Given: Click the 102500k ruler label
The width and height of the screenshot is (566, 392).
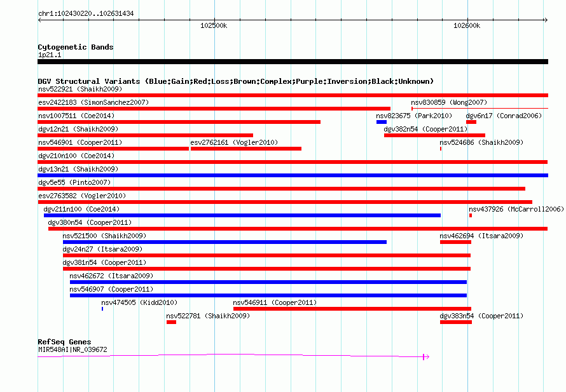Looking at the screenshot, I should (x=214, y=25).
